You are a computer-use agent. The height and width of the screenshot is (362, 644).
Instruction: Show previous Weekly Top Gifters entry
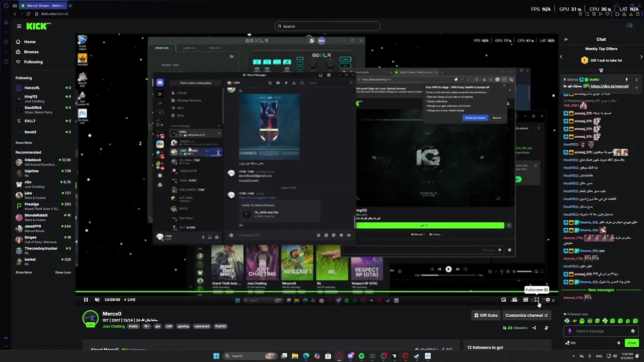click(561, 57)
